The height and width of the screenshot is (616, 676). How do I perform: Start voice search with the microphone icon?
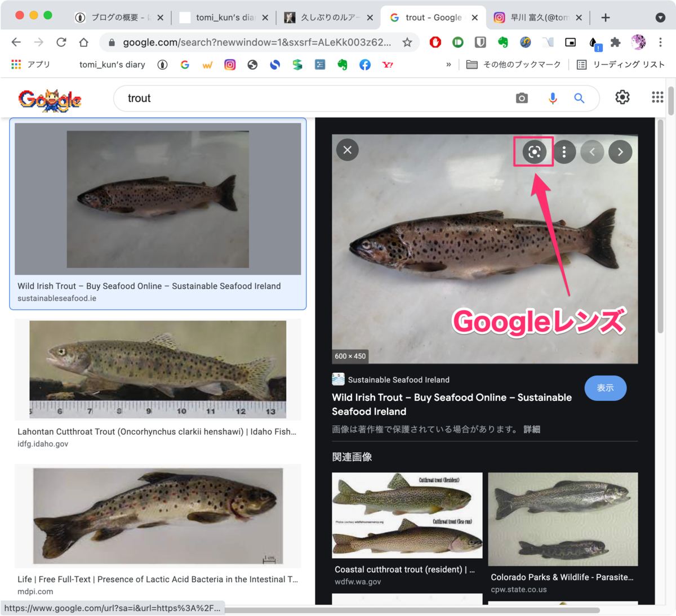click(553, 98)
